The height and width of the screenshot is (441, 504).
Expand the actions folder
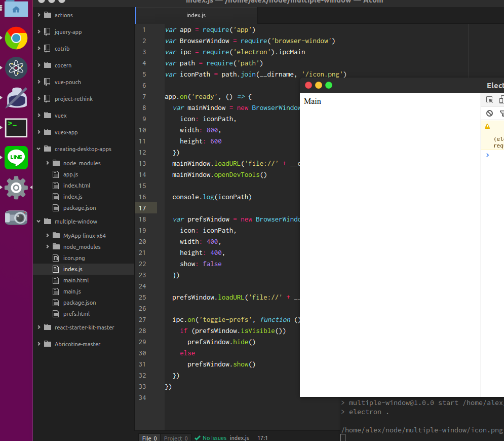click(39, 15)
